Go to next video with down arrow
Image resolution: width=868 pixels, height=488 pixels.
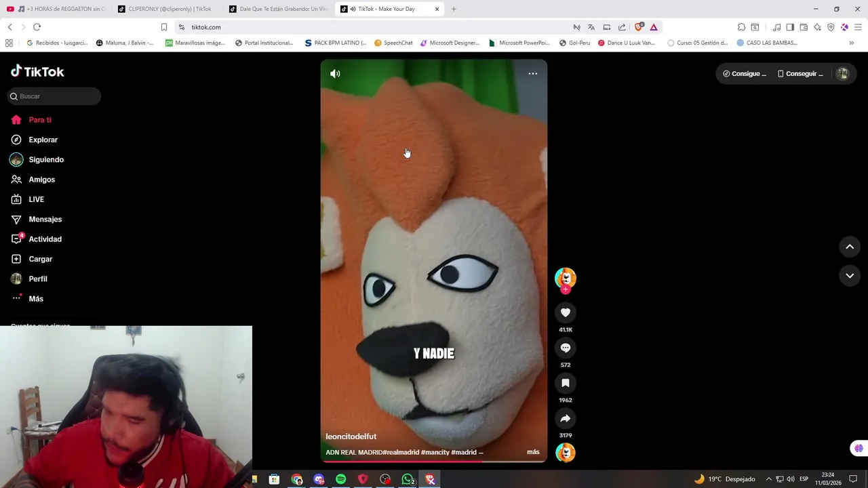tap(850, 276)
